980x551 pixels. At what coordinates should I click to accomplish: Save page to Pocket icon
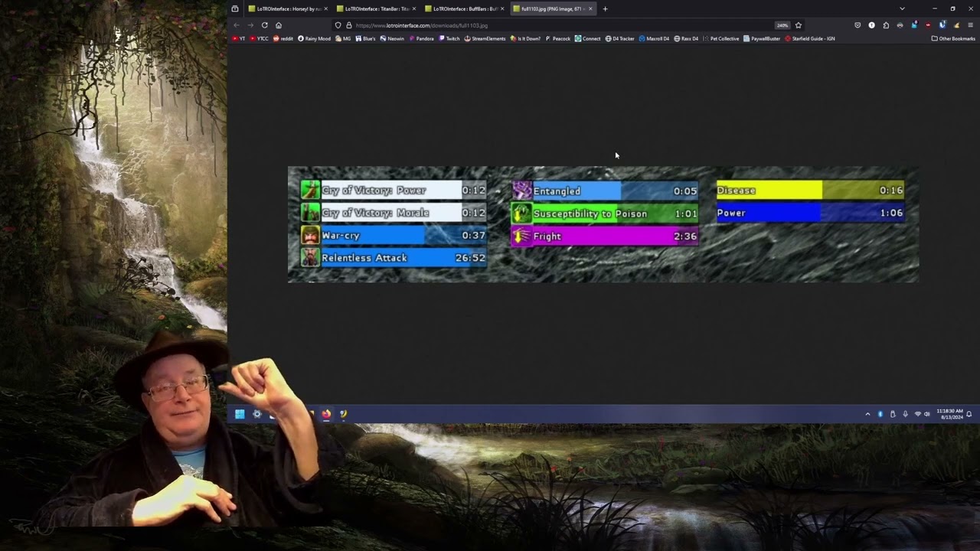(857, 25)
